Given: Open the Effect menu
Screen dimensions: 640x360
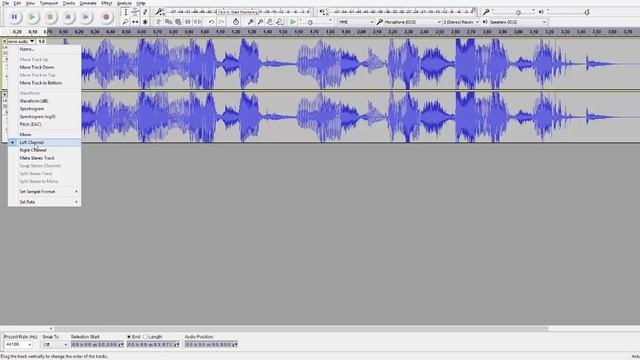Looking at the screenshot, I should pyautogui.click(x=107, y=3).
